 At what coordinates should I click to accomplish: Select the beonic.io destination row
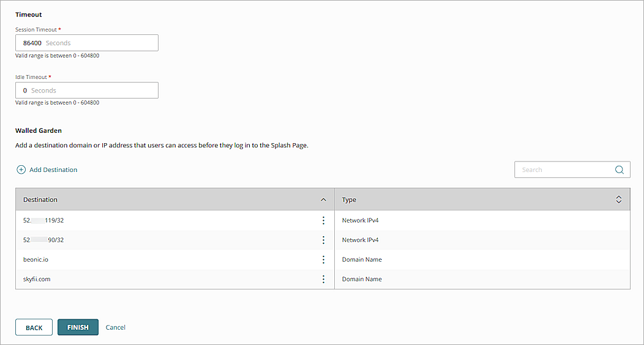(x=36, y=259)
